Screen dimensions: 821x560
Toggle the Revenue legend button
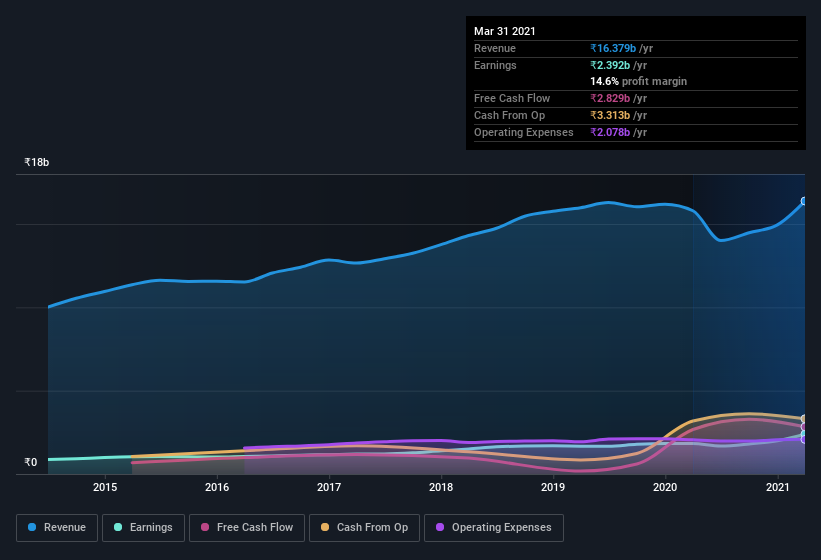57,528
